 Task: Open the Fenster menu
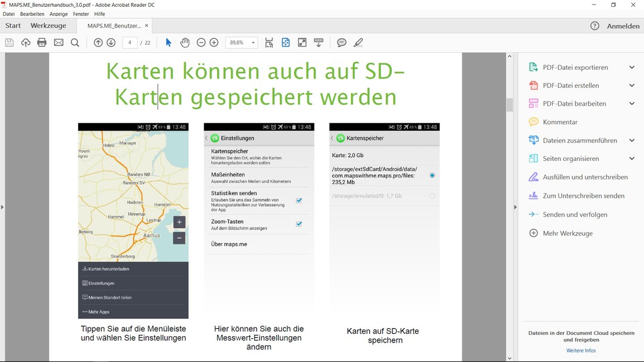[x=81, y=14]
